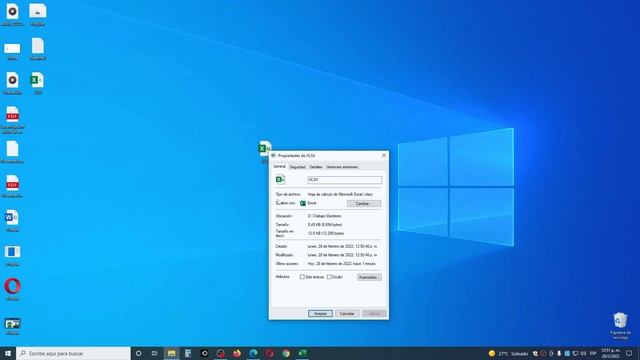Select the Papelera de reciclaje icon

coord(620,320)
